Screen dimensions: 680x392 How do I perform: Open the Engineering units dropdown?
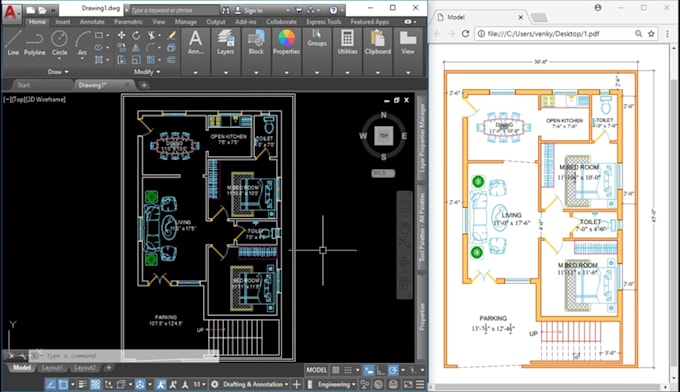point(337,384)
